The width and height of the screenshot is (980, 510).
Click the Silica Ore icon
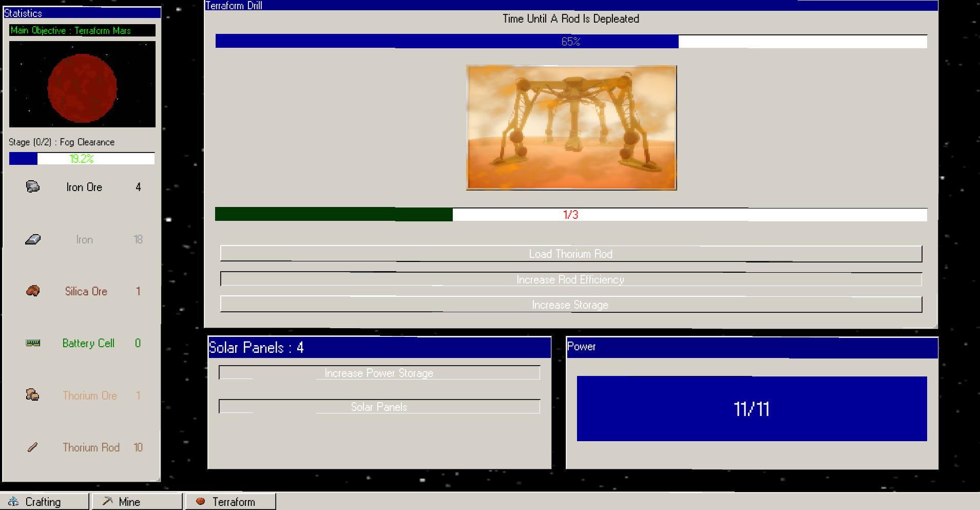click(33, 291)
